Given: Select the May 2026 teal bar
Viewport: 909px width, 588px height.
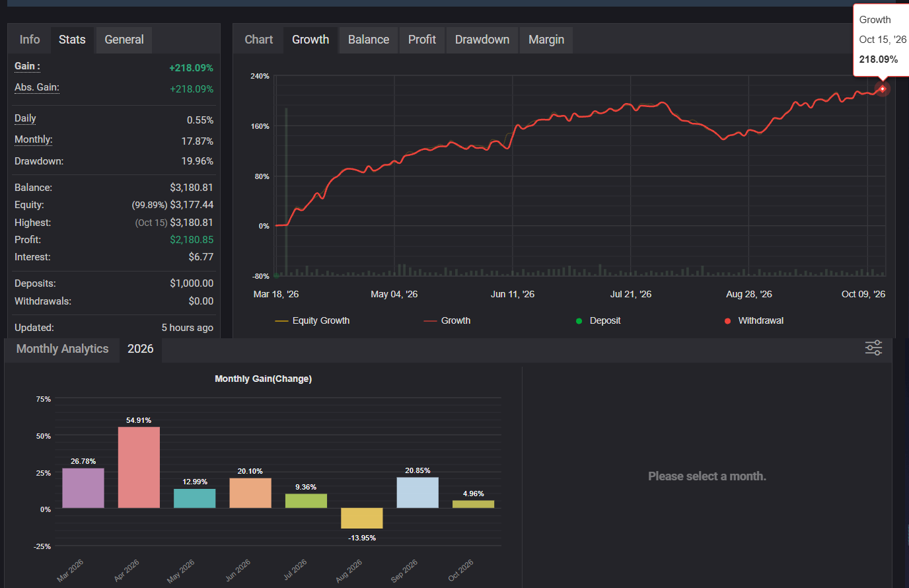Looking at the screenshot, I should tap(195, 499).
